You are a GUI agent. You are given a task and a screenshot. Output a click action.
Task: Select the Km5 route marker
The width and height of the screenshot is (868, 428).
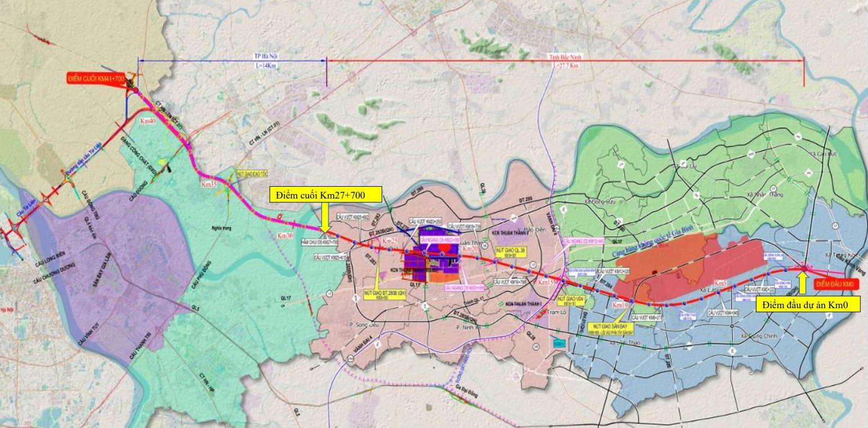coord(721,282)
